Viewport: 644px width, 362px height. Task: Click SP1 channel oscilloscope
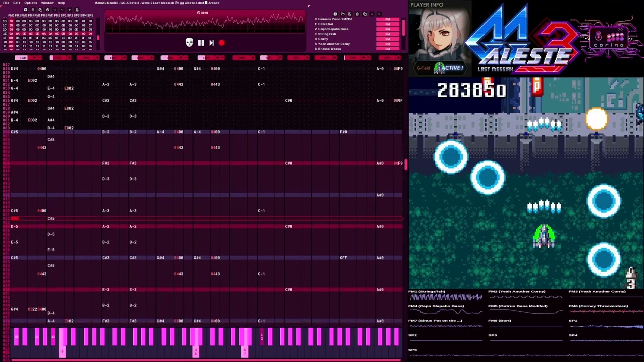click(x=606, y=326)
